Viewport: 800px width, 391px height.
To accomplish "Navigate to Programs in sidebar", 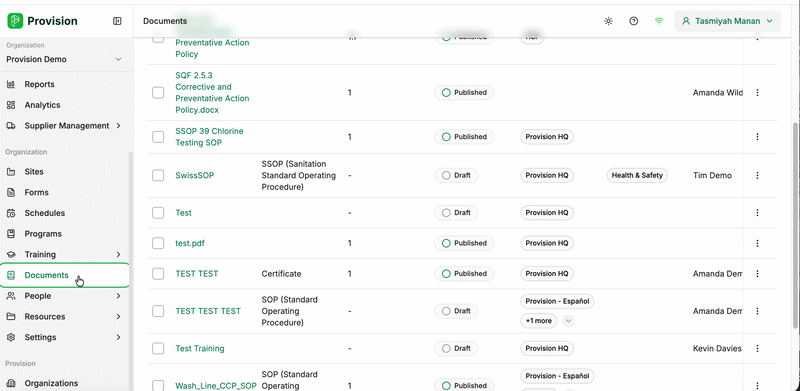I will pos(43,234).
